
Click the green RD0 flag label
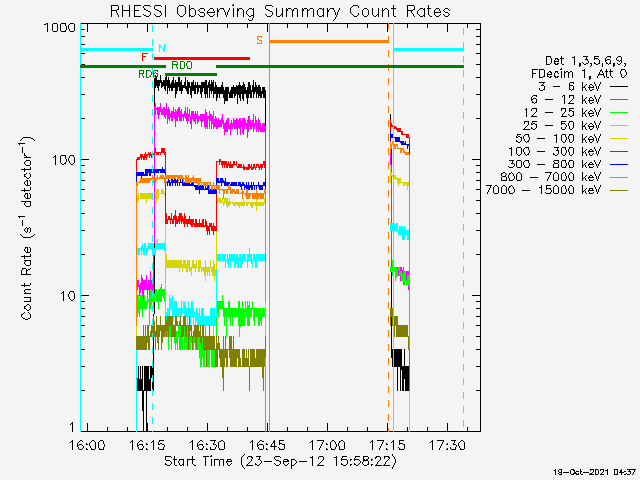click(x=182, y=65)
